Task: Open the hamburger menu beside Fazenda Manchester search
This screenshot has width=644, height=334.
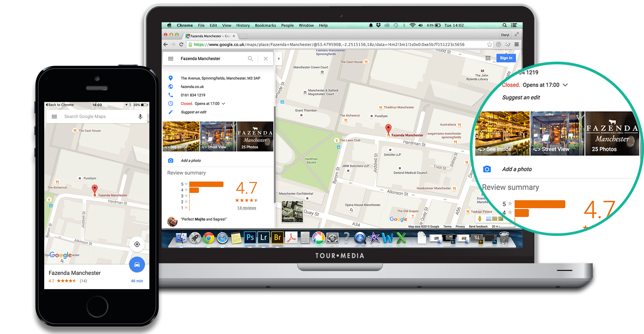Action: [x=171, y=59]
